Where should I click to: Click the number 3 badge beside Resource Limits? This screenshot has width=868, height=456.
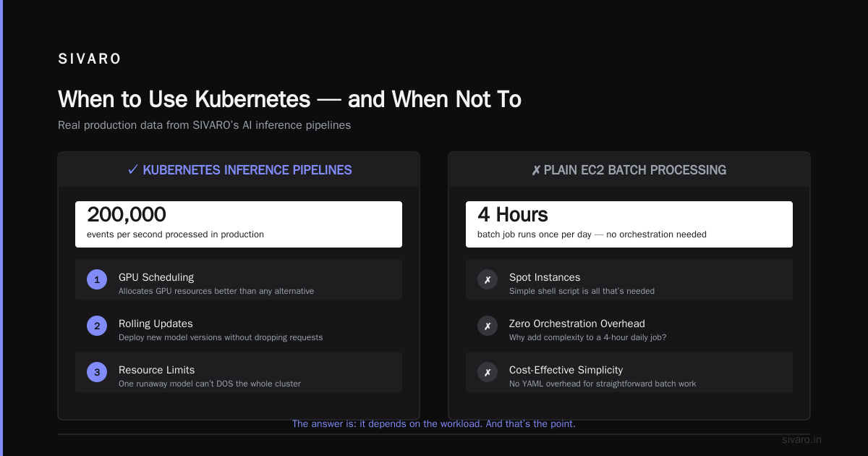pyautogui.click(x=97, y=372)
